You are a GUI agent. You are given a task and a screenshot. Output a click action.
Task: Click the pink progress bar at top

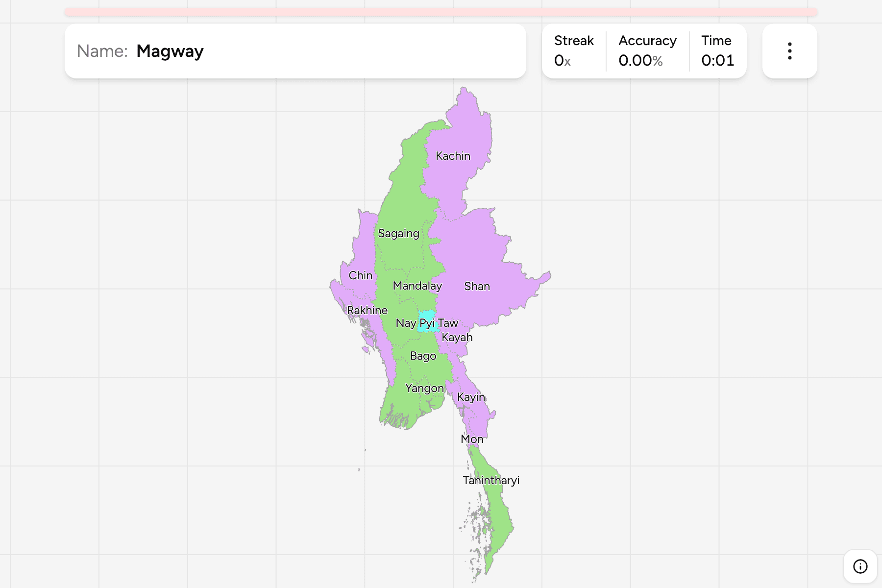(x=441, y=12)
